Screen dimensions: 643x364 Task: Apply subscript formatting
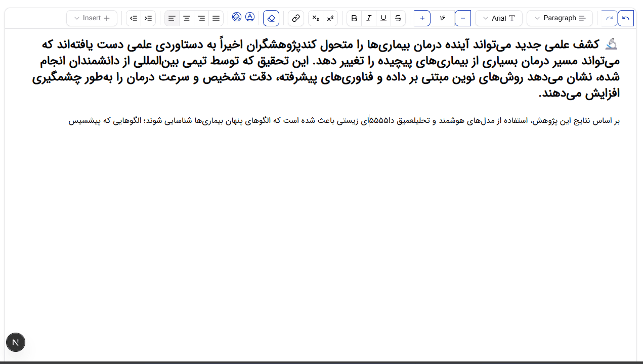[x=316, y=18]
